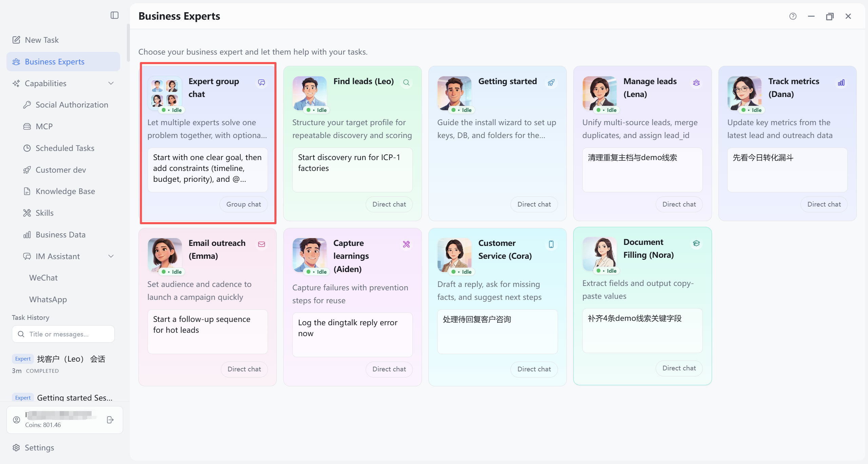Click Direct chat on Capture learnings (Aiden)
This screenshot has height=464, width=868.
tap(389, 369)
